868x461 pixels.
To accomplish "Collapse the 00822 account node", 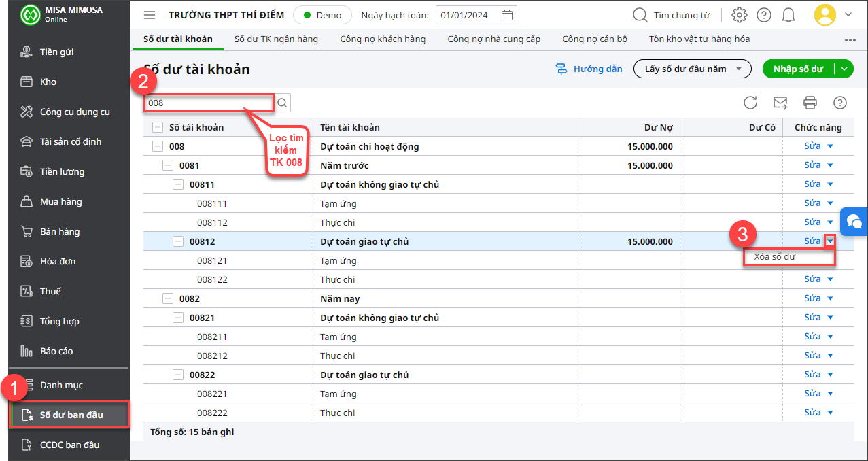I will 178,375.
